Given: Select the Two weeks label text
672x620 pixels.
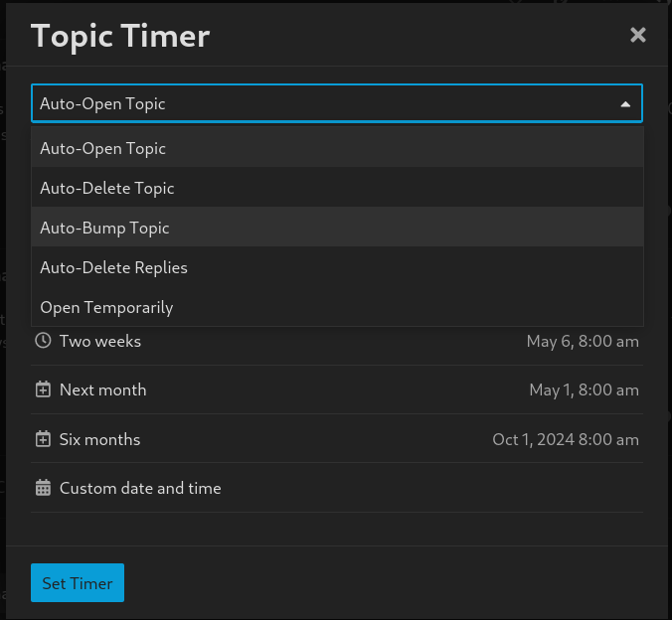Looking at the screenshot, I should point(100,341).
